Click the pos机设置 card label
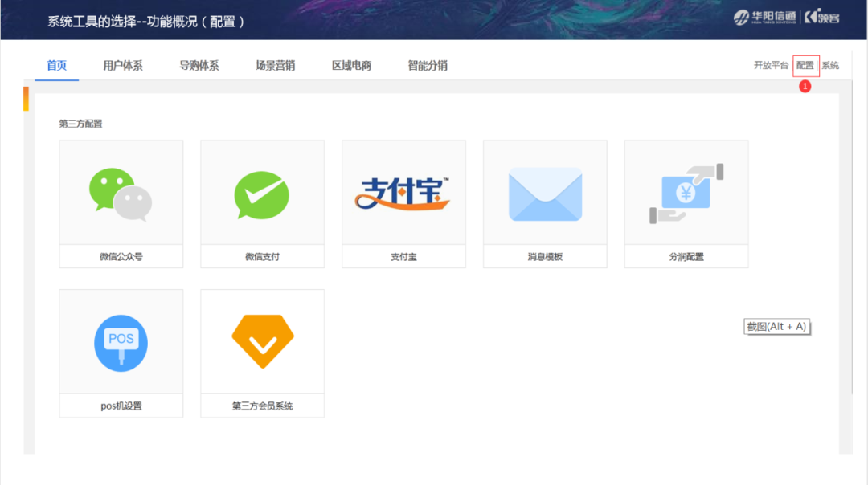Viewport: 868px width, 485px height. click(121, 406)
